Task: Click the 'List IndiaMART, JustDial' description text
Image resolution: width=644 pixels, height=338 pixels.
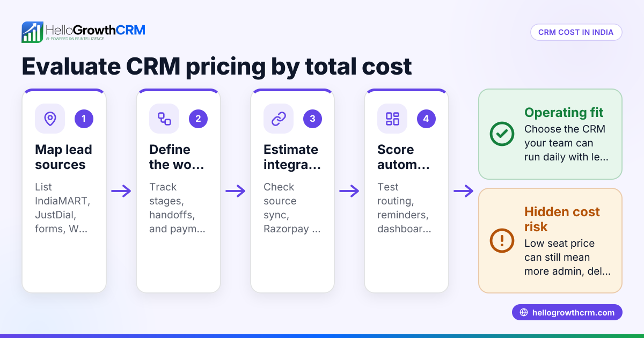Action: click(x=62, y=208)
